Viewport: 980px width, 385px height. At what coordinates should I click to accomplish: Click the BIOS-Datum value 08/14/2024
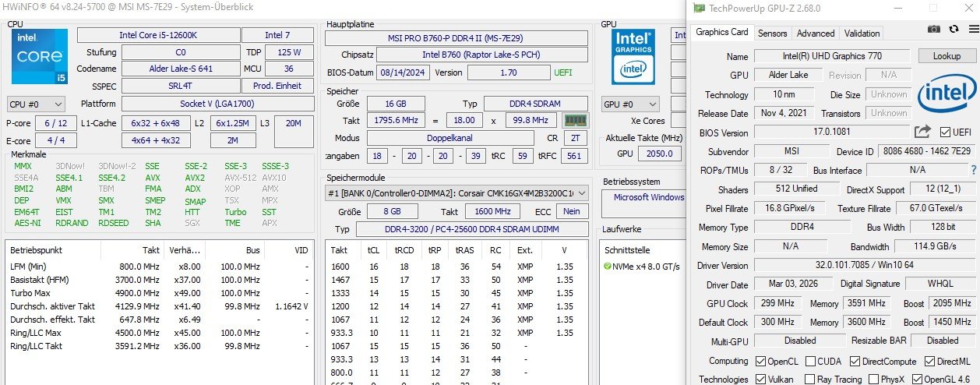point(401,72)
